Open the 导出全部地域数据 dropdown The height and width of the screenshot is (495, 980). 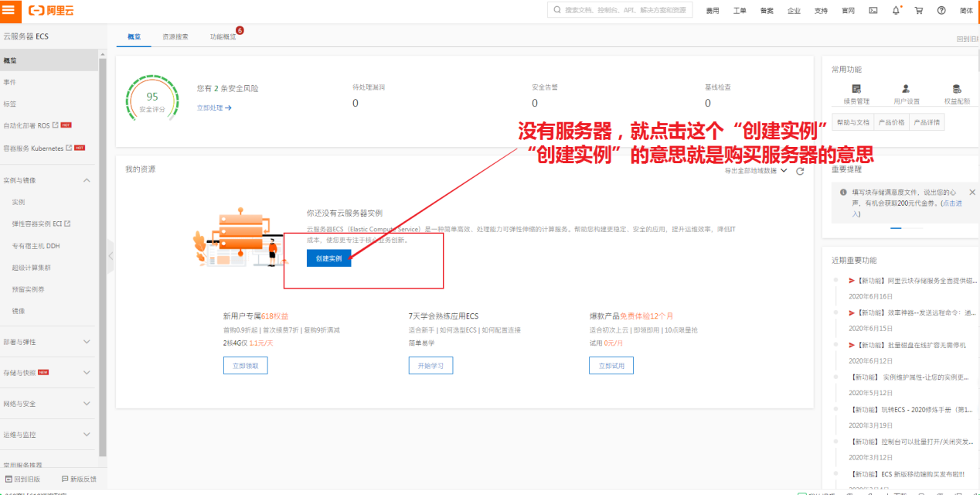click(756, 171)
